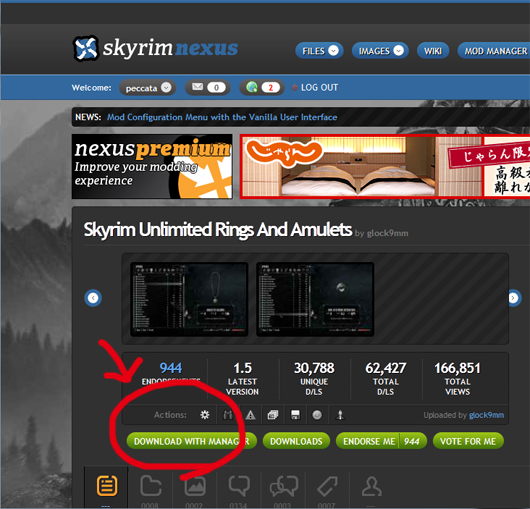Open the Japanese hotel advertisement banner
530x509 pixels.
[x=385, y=166]
